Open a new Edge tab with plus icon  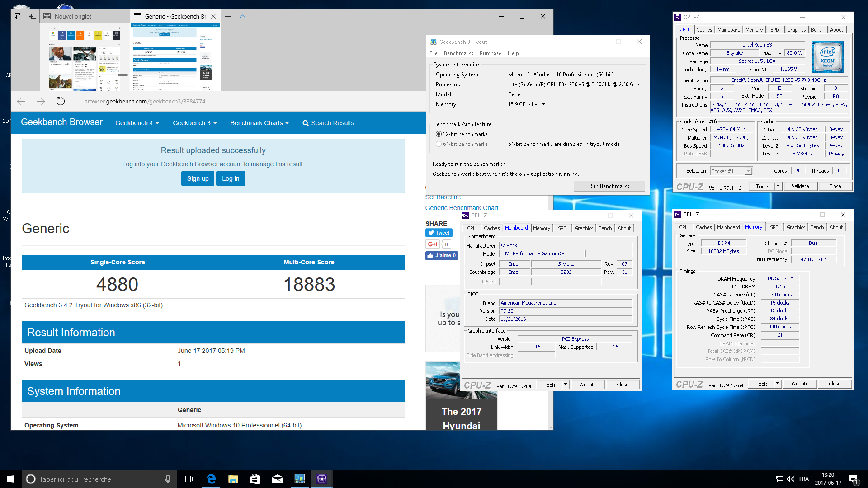click(x=228, y=16)
